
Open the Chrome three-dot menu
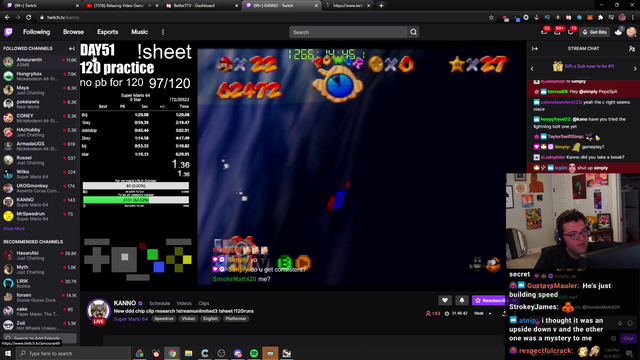633,18
